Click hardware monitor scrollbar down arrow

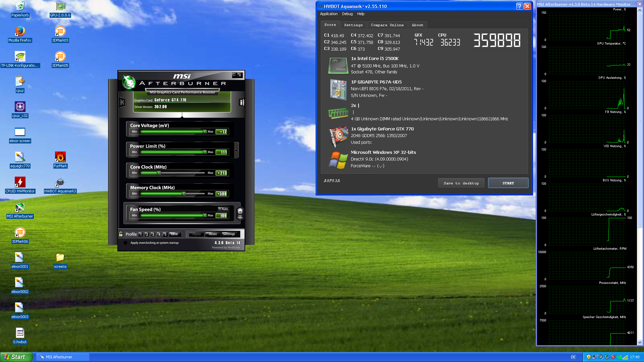pos(640,343)
